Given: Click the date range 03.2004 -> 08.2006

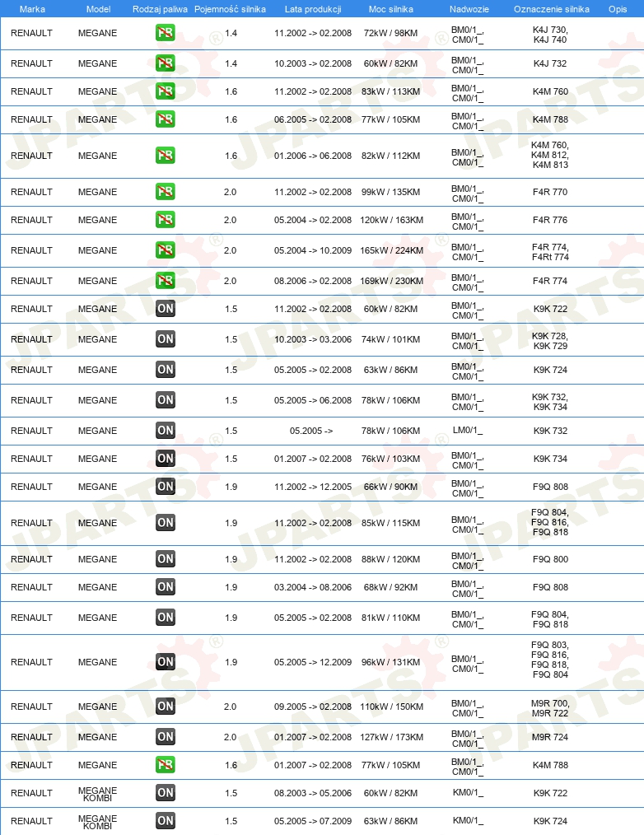Looking at the screenshot, I should 313,587.
